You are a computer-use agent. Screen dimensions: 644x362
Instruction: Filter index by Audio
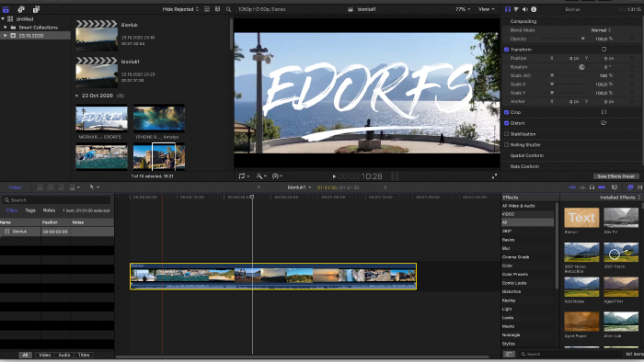coord(64,355)
